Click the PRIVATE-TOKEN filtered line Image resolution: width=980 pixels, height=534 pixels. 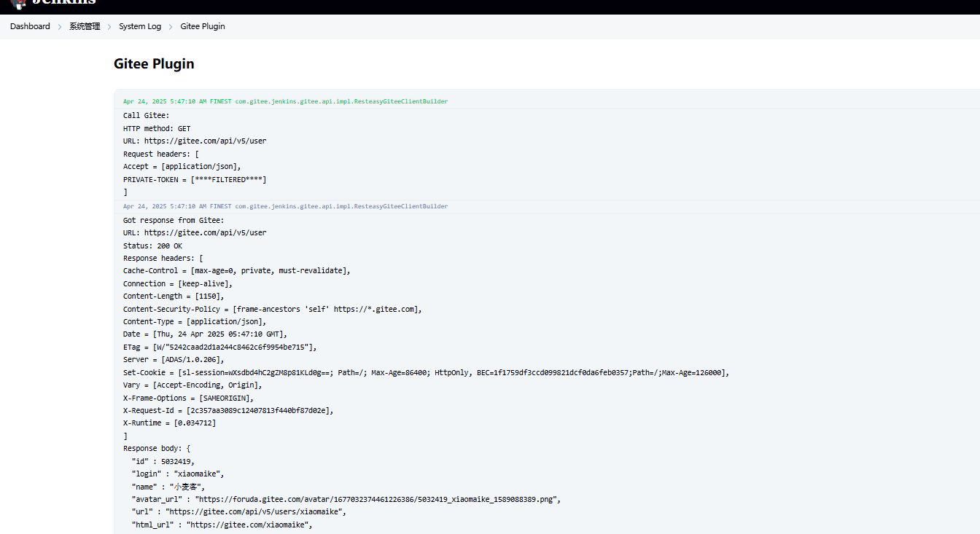tap(195, 179)
